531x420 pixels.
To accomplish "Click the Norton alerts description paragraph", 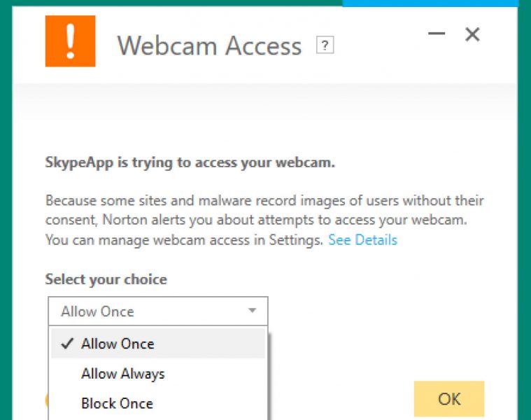I will point(264,220).
